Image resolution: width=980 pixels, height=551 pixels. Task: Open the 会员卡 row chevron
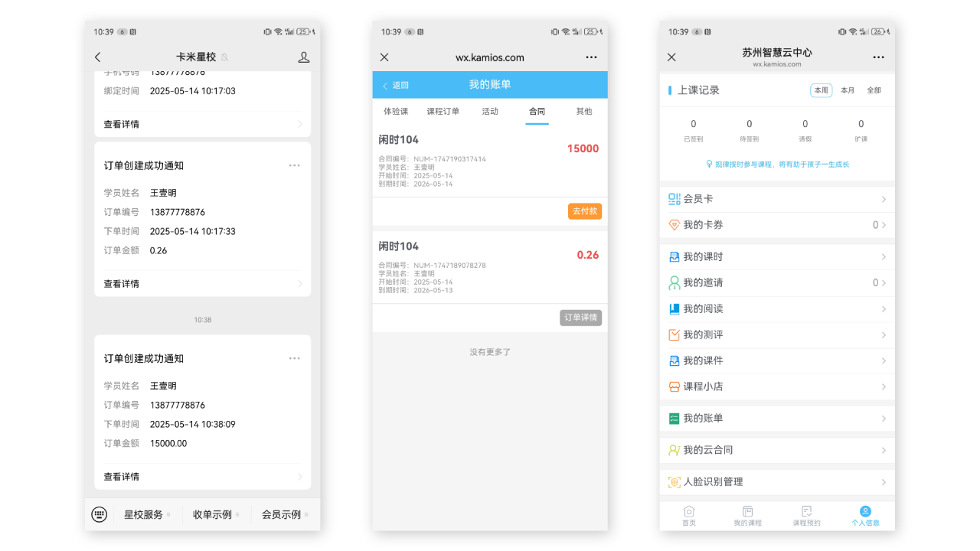(884, 199)
